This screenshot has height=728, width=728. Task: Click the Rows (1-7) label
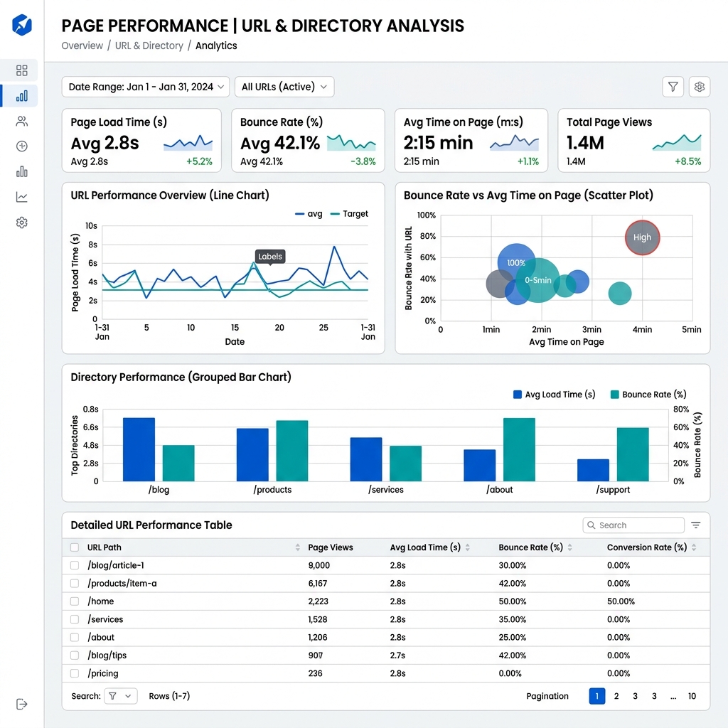point(169,696)
